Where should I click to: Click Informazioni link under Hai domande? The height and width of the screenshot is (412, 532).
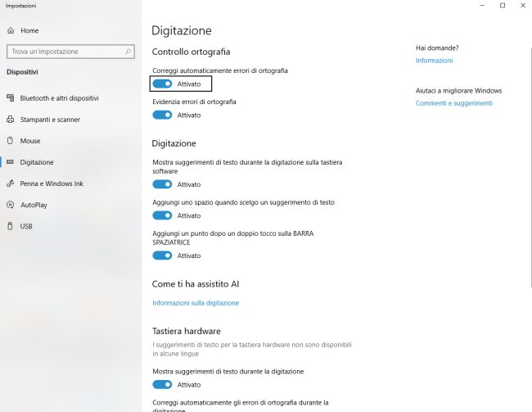pyautogui.click(x=434, y=61)
